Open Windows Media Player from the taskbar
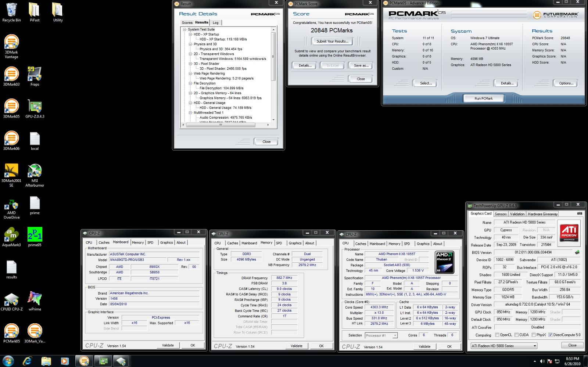588x367 pixels. click(x=65, y=361)
